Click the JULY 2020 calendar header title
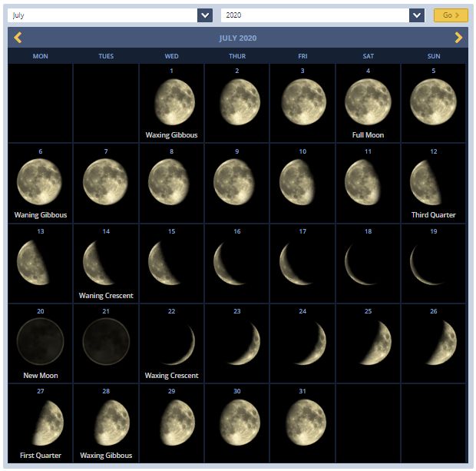476x471 pixels. [x=238, y=38]
